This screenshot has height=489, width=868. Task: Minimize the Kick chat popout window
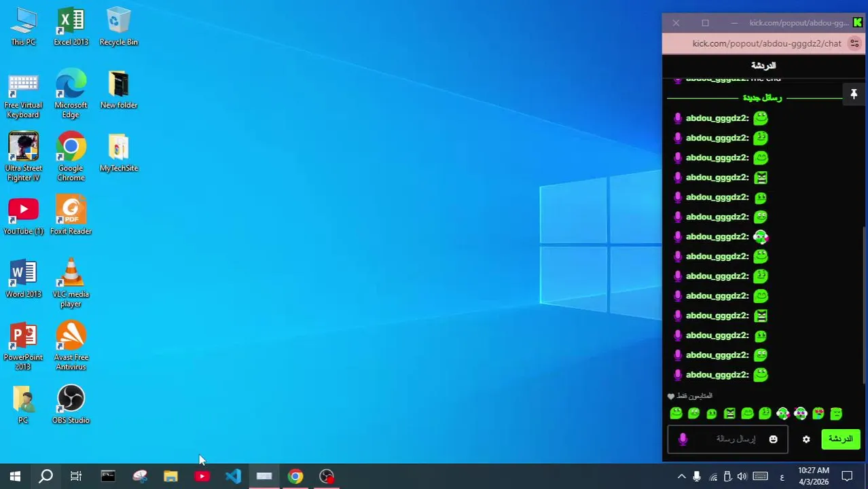click(x=734, y=22)
